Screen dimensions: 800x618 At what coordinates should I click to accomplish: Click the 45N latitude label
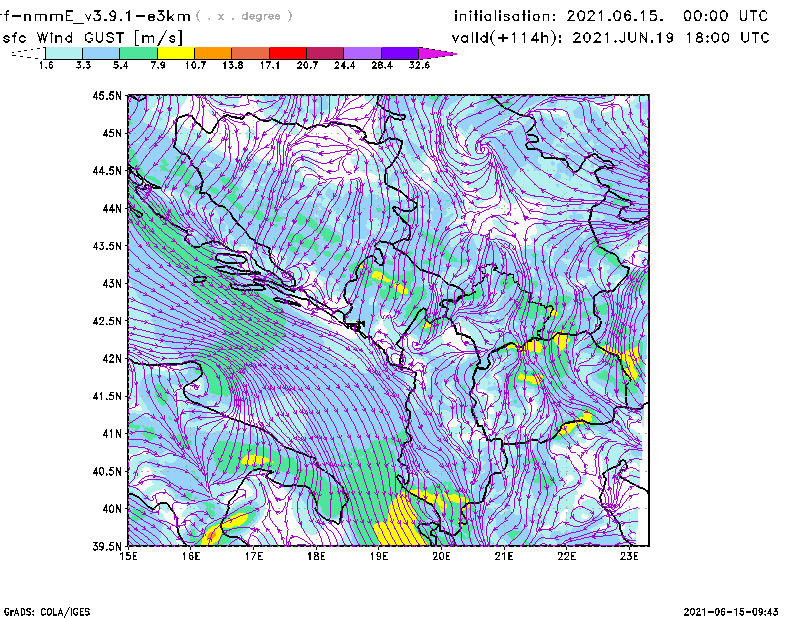(x=112, y=133)
